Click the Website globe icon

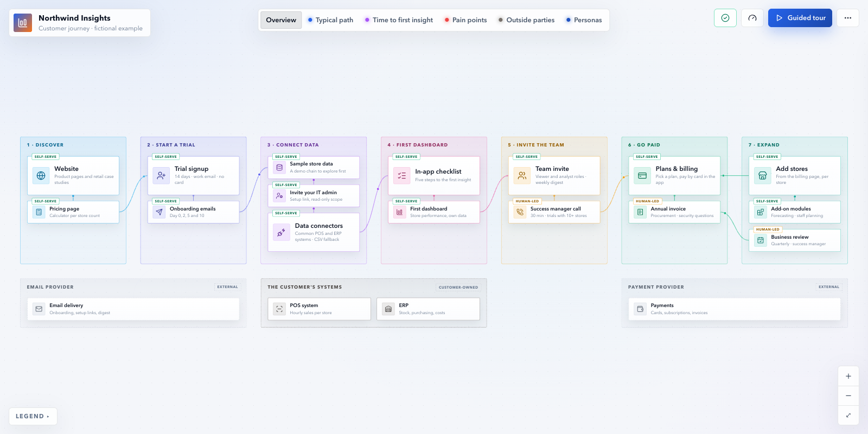coord(41,176)
